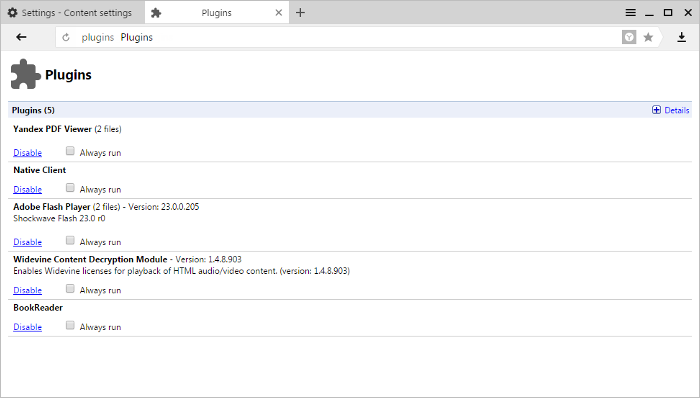Viewport: 700px width, 398px height.
Task: Open the downloads arrow icon
Action: coord(681,37)
